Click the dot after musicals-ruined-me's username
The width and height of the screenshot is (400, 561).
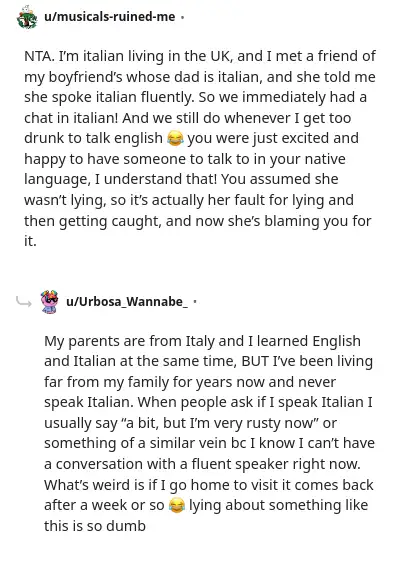click(x=182, y=17)
